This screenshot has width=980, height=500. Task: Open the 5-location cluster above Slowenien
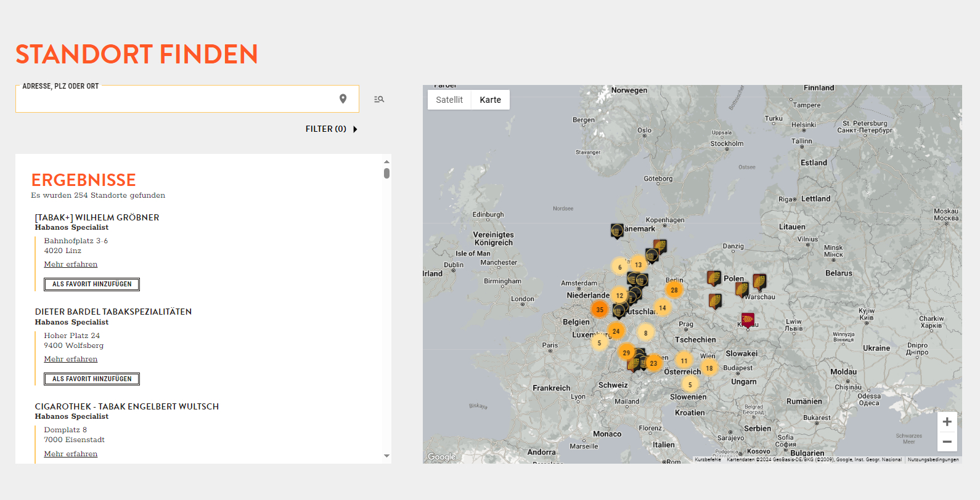point(690,385)
